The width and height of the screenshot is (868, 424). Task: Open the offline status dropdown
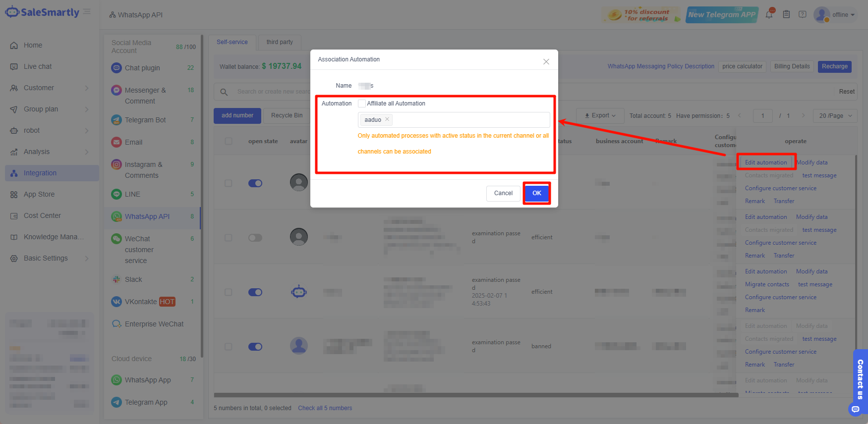coord(843,15)
